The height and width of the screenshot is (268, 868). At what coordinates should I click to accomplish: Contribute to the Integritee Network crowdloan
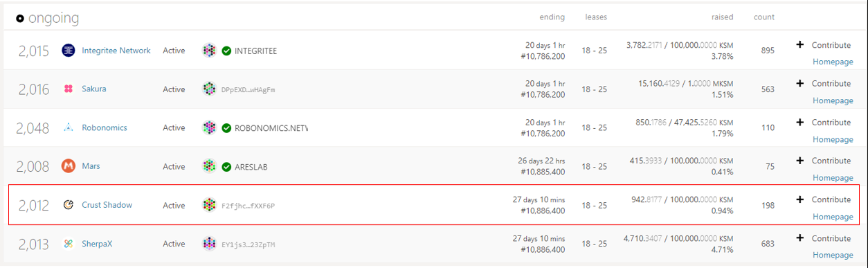coord(824,45)
